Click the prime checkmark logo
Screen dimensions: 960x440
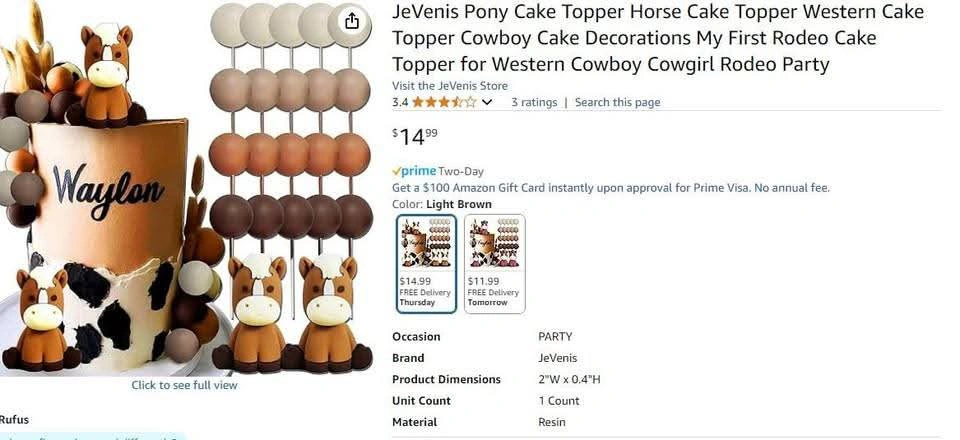pos(414,171)
